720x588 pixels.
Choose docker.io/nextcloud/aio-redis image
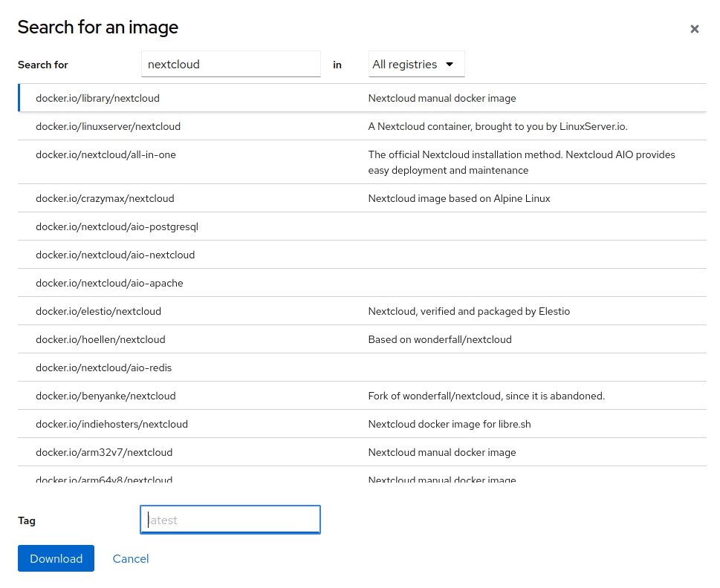tap(103, 367)
